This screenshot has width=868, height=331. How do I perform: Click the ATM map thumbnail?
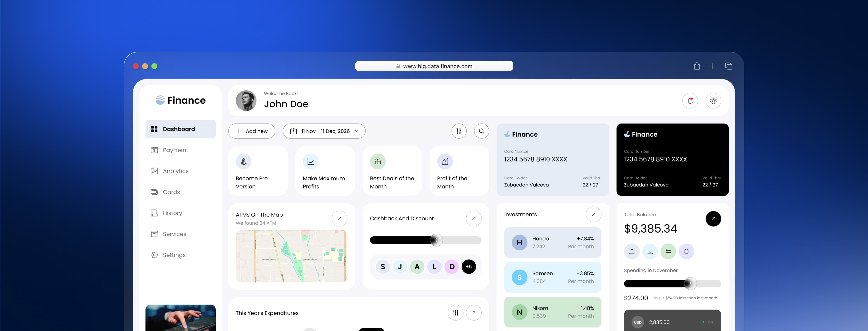click(x=291, y=256)
